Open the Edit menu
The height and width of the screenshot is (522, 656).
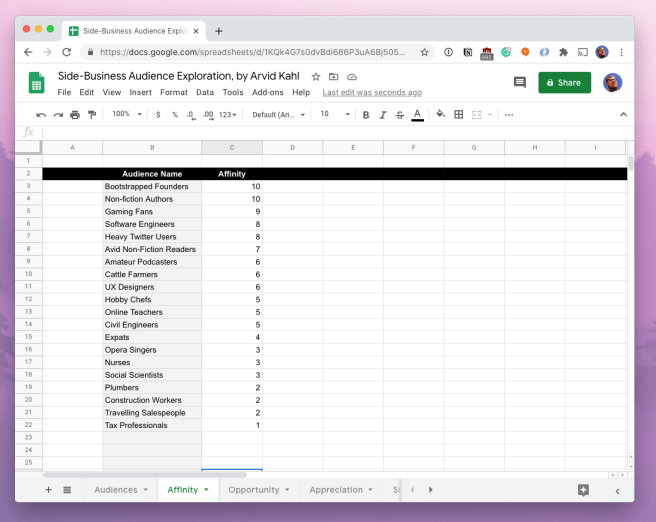coord(87,92)
